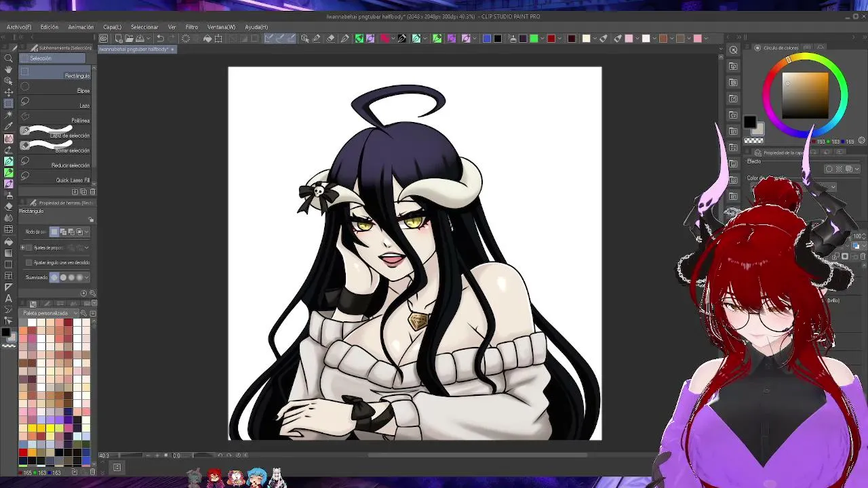Open dropdown arrow next to save icon

[149, 39]
